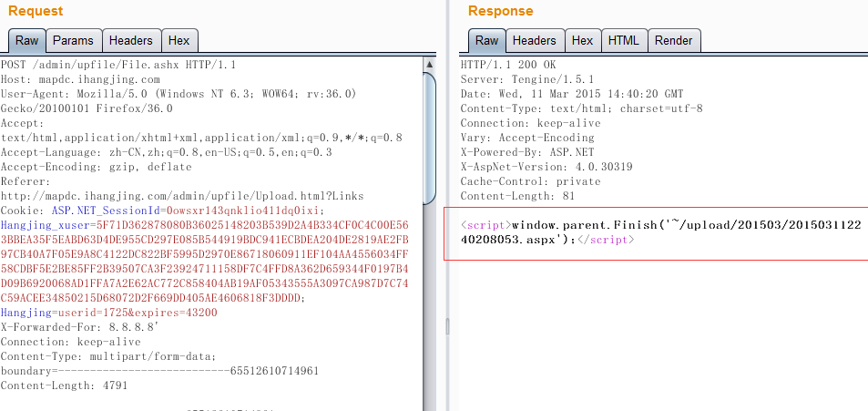Open the Request Hex tab

[179, 41]
